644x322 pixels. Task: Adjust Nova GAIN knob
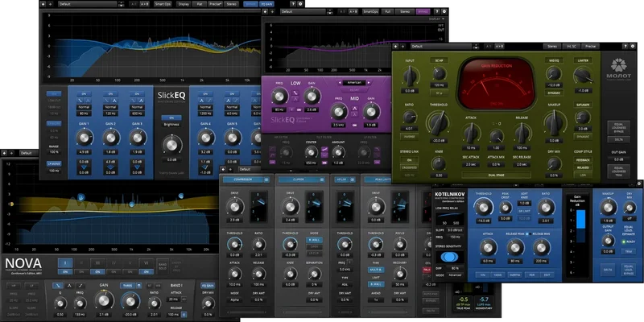click(105, 300)
